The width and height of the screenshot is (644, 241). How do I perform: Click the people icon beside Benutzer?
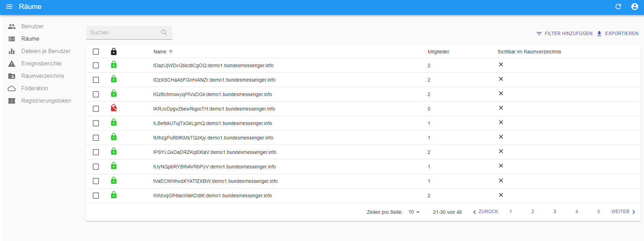(12, 27)
